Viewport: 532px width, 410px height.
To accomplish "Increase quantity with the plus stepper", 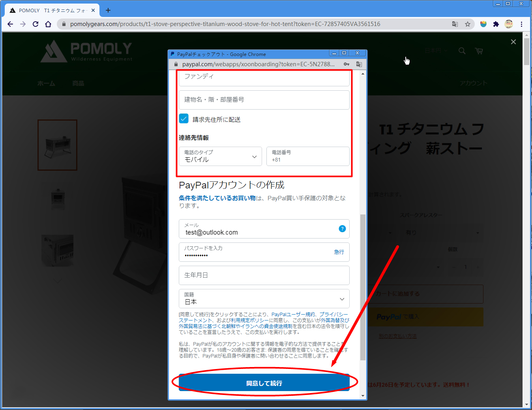I will pos(478,267).
